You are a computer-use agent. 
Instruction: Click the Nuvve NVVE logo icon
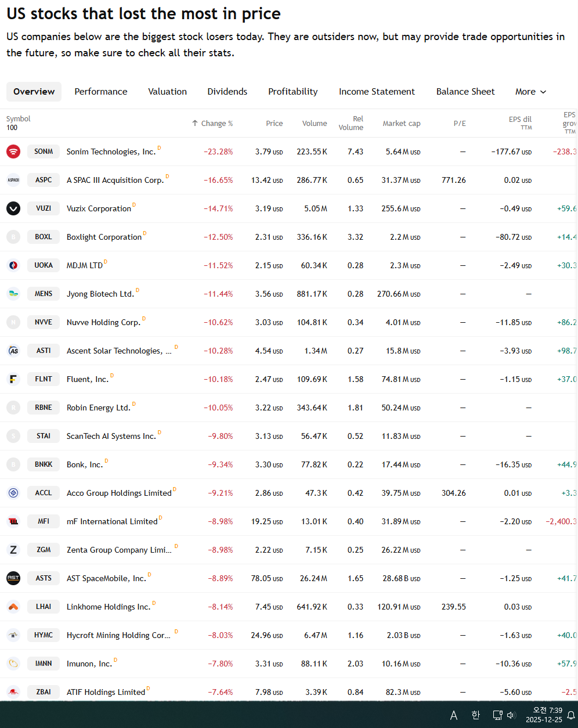[x=13, y=322]
